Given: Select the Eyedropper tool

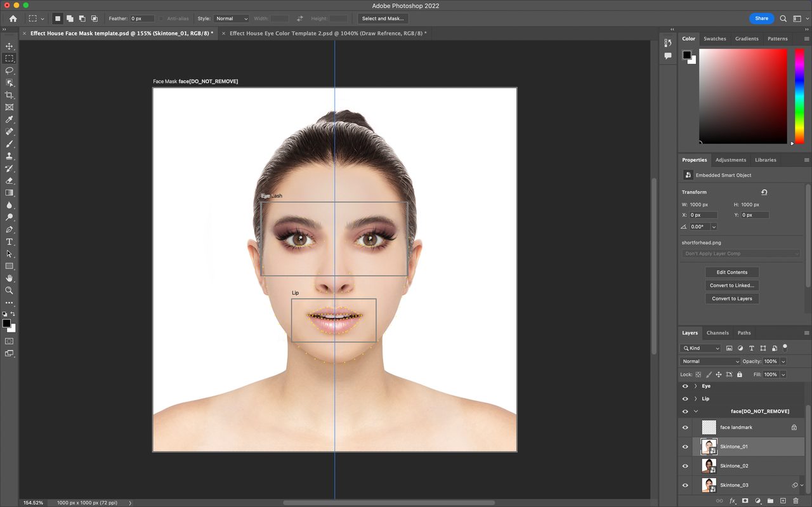Looking at the screenshot, I should [10, 119].
